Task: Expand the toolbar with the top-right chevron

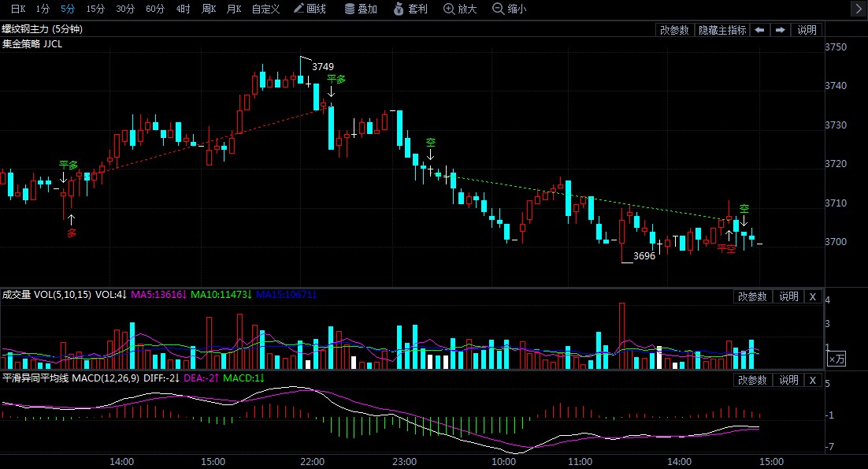Action: (858, 9)
